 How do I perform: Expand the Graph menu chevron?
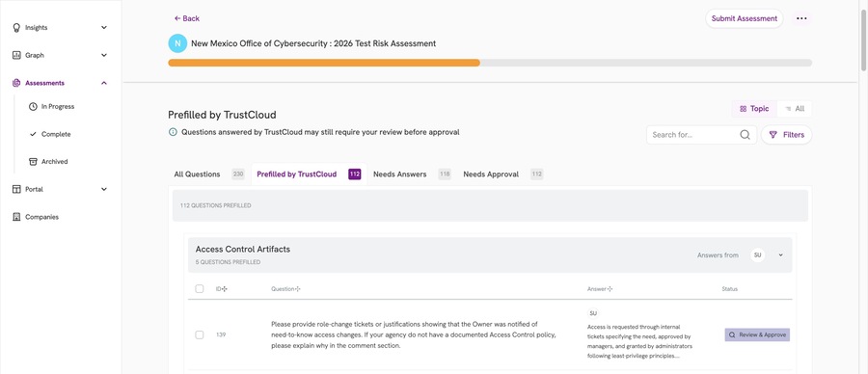pyautogui.click(x=104, y=55)
